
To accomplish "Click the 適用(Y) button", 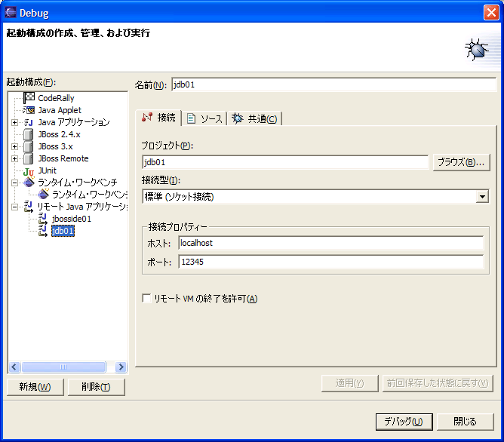I will click(x=350, y=383).
